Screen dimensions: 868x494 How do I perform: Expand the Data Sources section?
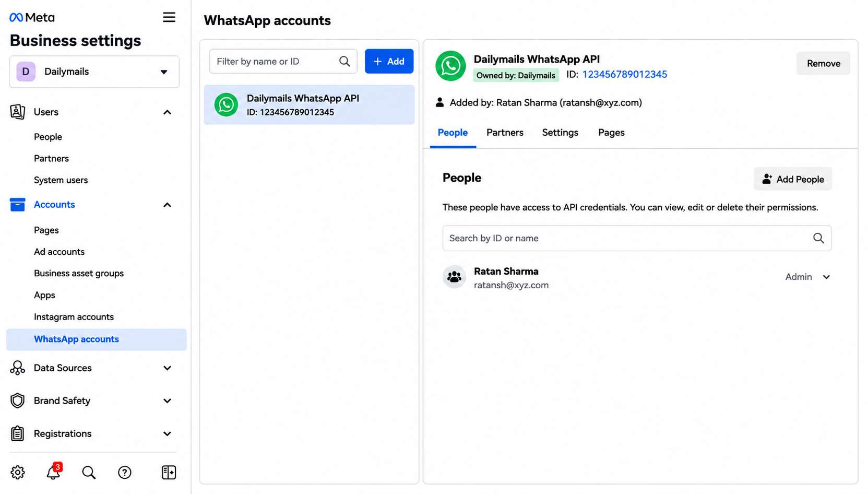(167, 368)
